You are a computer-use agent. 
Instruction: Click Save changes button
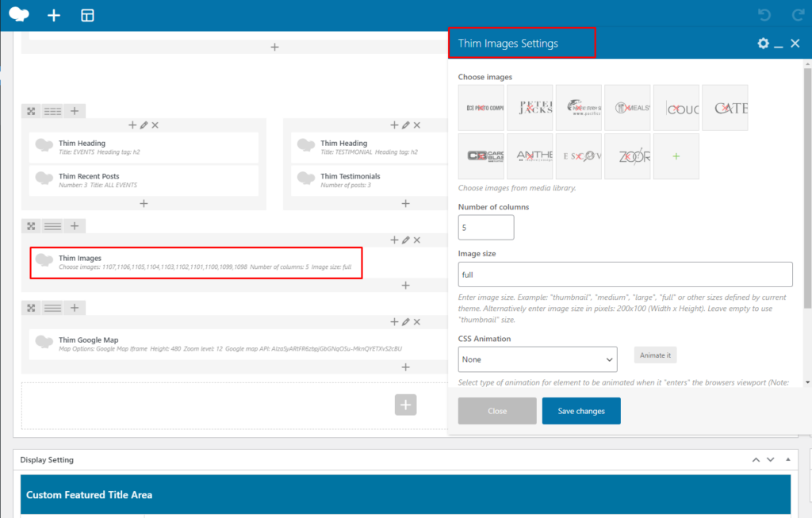point(581,411)
